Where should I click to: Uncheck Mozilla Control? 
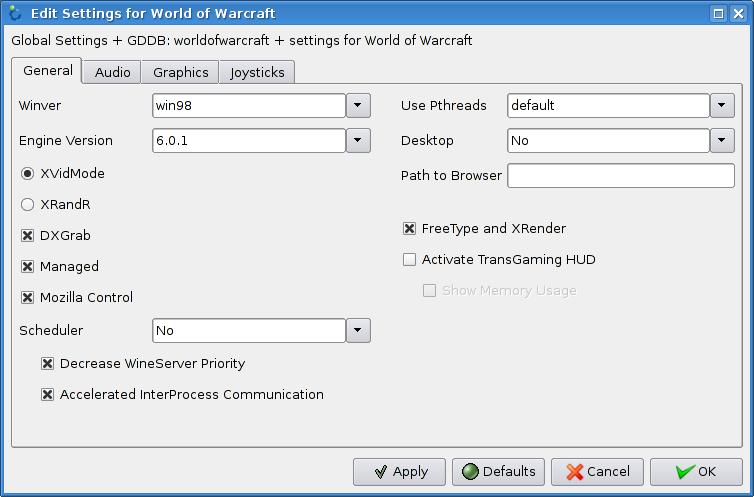coord(28,298)
